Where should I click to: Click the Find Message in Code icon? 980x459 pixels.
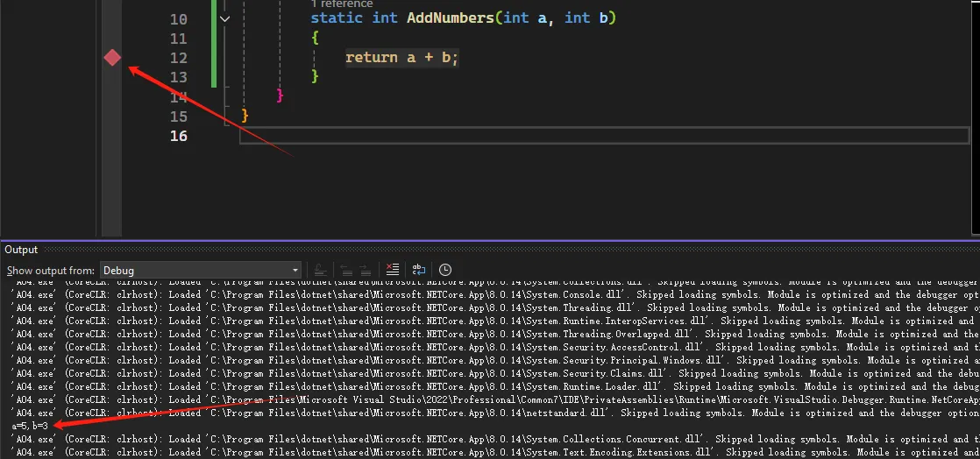320,270
